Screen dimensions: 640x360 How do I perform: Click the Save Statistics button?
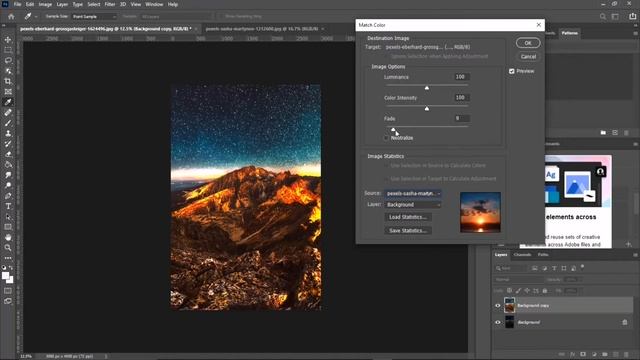coord(408,230)
